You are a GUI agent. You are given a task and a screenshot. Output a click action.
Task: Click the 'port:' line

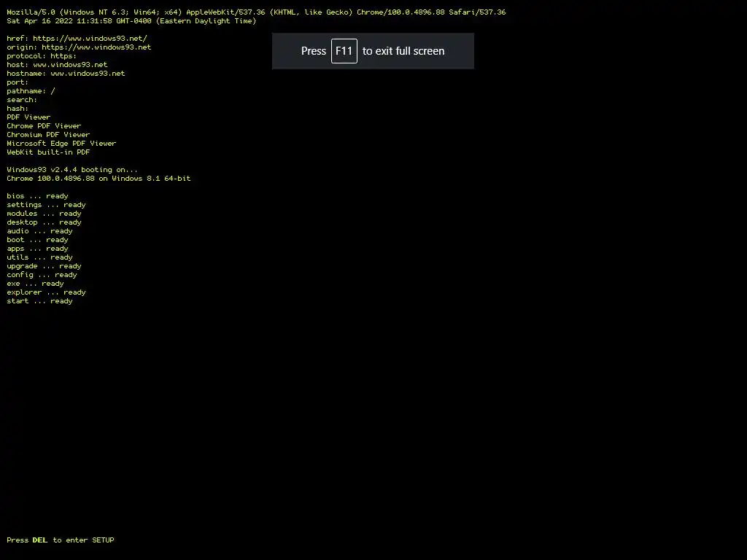(18, 82)
